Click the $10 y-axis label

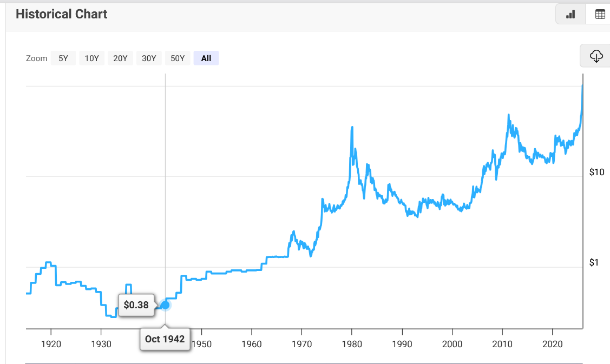click(596, 173)
